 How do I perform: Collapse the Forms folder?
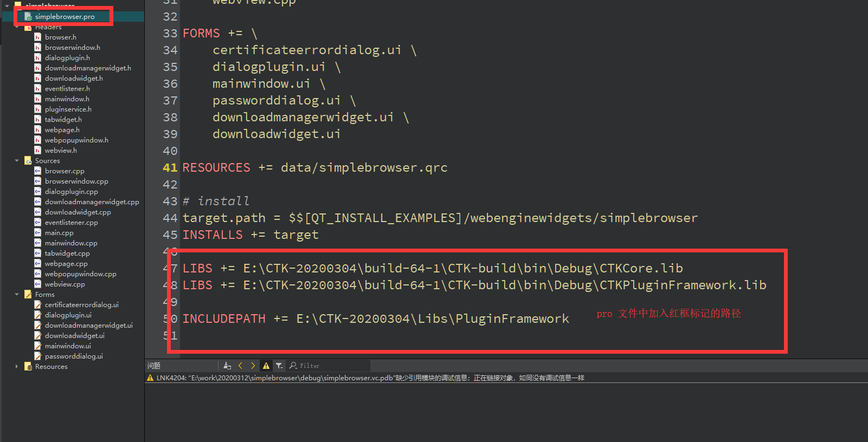coord(17,295)
